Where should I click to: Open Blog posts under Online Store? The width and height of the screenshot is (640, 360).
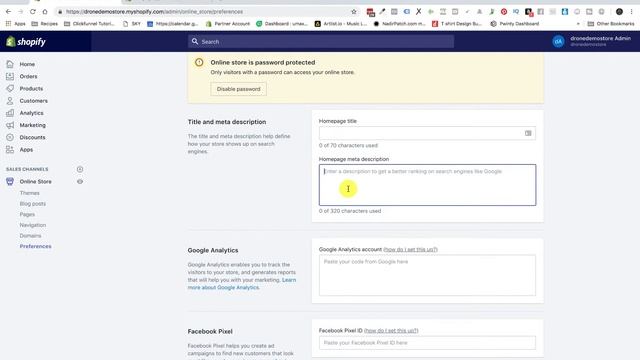[x=33, y=204]
